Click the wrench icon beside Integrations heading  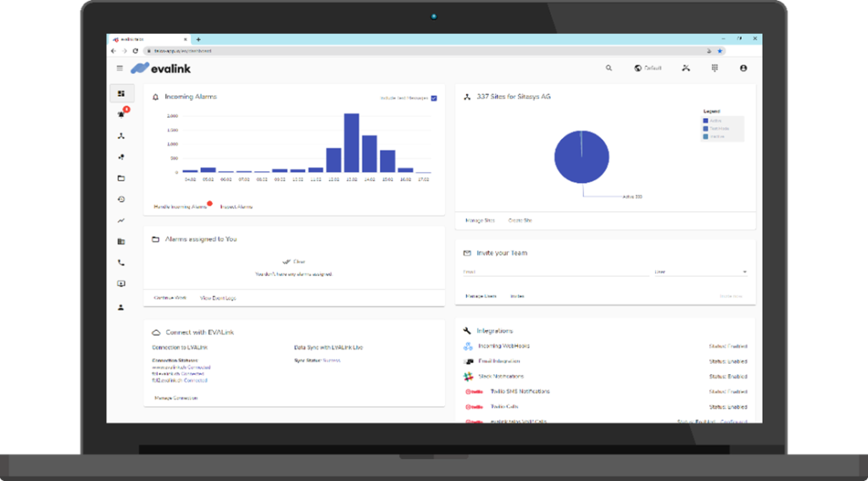pos(467,331)
